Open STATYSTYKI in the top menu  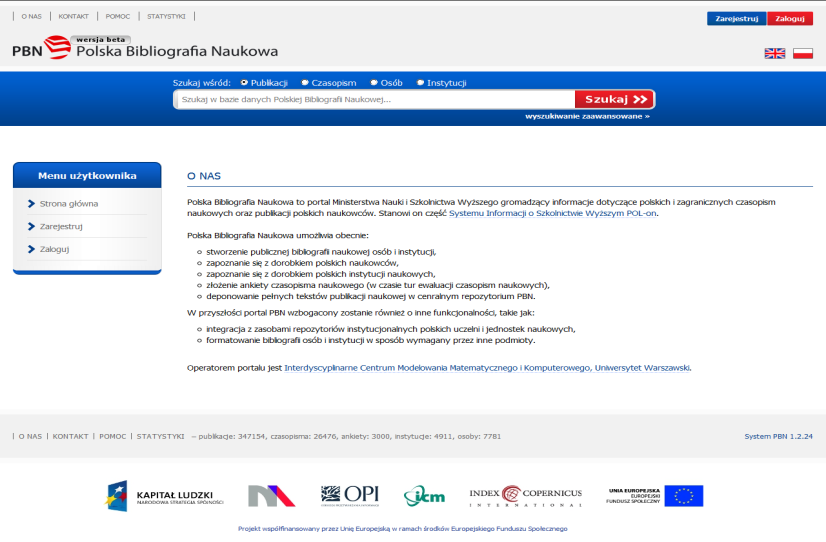click(166, 16)
